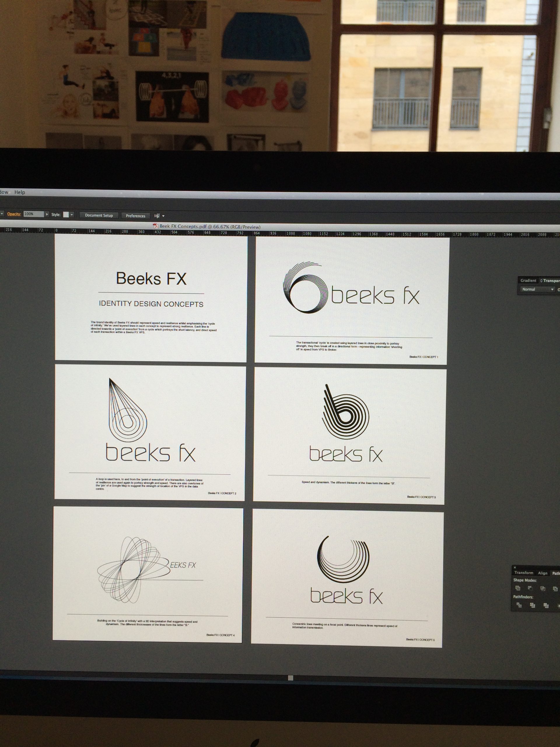Close the Pathfinder panel group
The height and width of the screenshot is (747, 560).
[x=515, y=567]
